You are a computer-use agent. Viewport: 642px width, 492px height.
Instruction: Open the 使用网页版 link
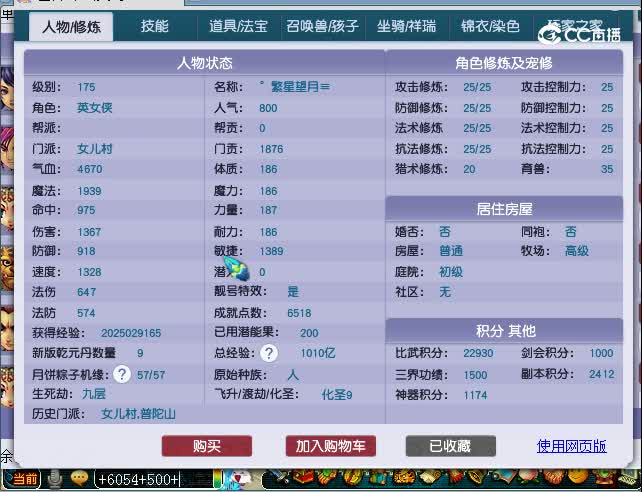tap(572, 446)
